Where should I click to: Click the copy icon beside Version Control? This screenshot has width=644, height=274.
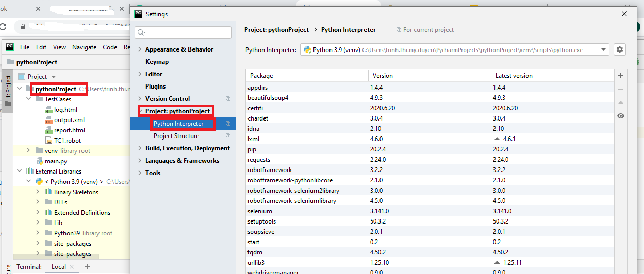click(228, 99)
